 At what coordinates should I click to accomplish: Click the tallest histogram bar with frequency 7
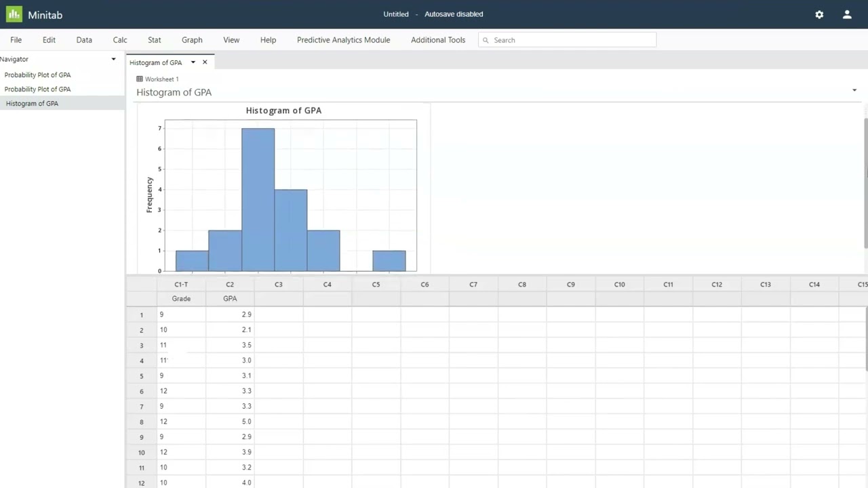click(258, 200)
